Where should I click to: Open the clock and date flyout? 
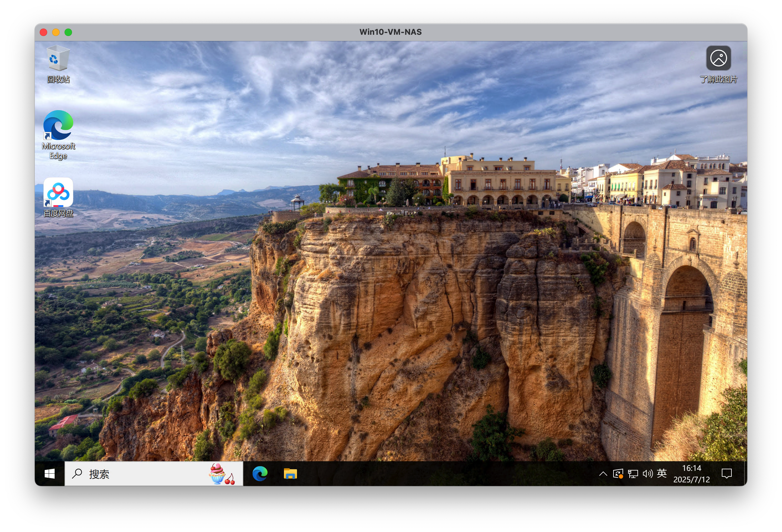click(x=691, y=474)
